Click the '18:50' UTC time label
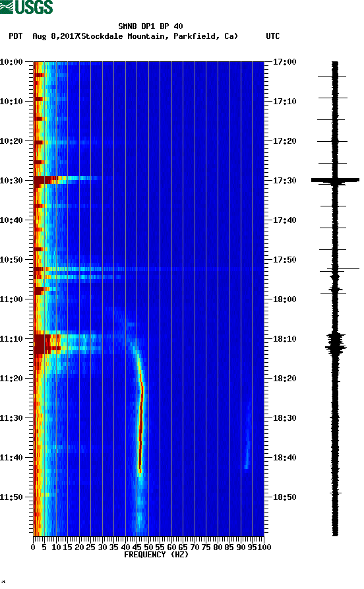 coord(284,497)
